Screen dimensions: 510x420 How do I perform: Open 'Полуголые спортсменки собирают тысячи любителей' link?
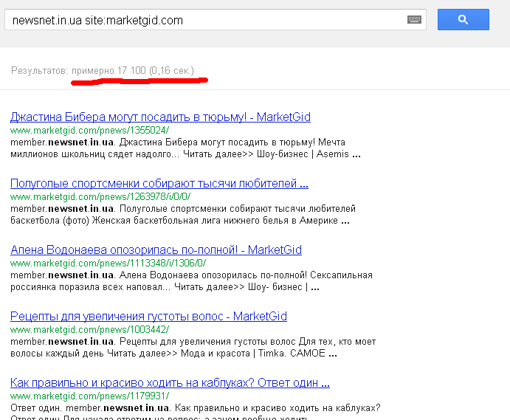tap(159, 183)
